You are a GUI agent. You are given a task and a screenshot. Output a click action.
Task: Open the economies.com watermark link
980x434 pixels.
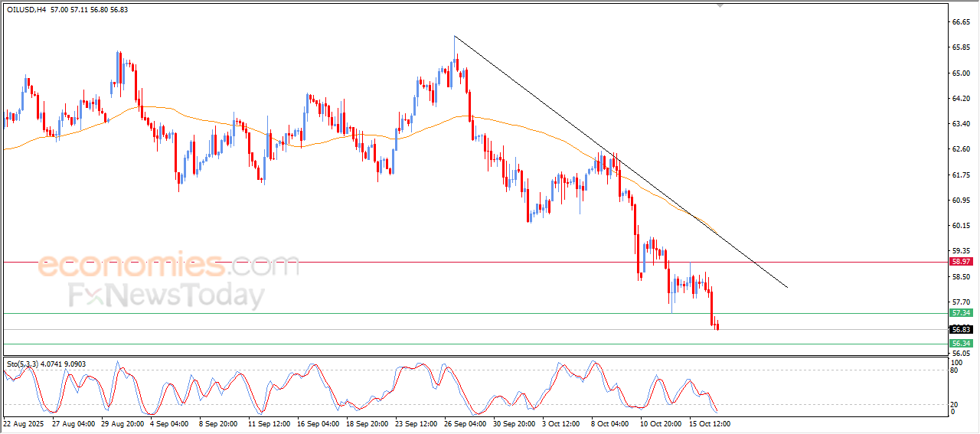(168, 266)
